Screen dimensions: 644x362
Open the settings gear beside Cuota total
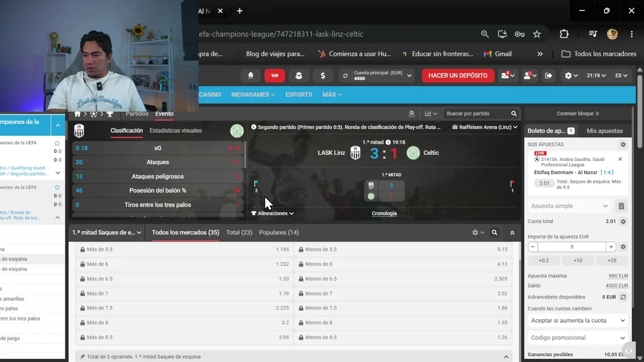(x=623, y=221)
